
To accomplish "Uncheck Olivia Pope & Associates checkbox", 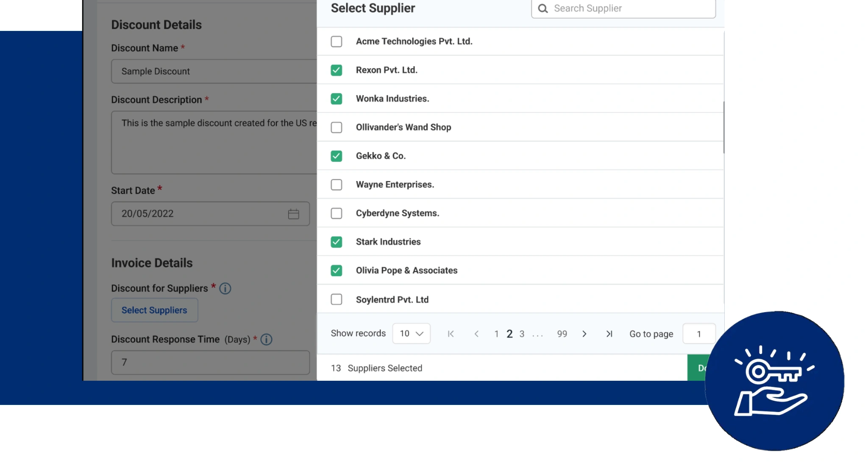I will click(x=337, y=271).
